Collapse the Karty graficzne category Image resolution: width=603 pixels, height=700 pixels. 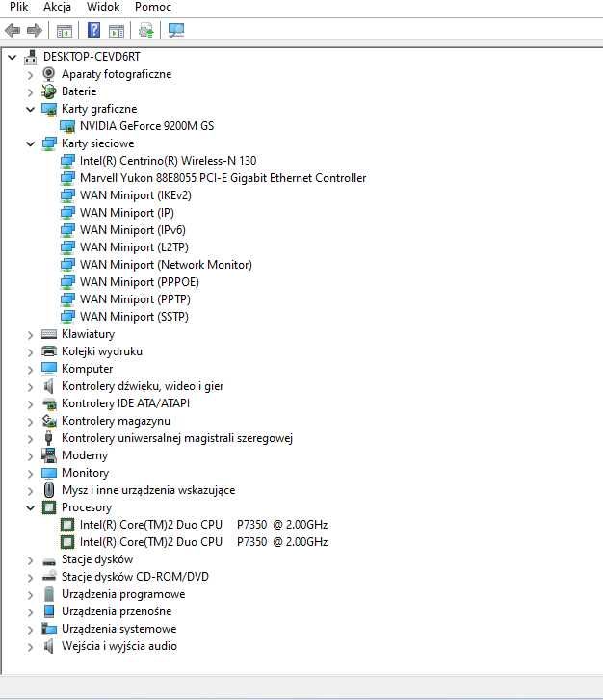coord(30,109)
